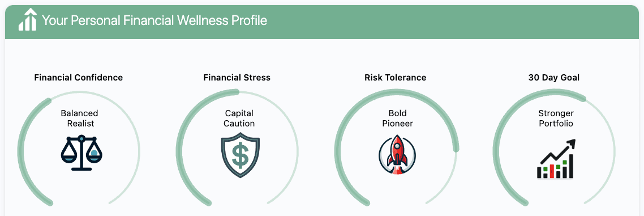This screenshot has width=644, height=216.
Task: Click the Financial Confidence gauge arc
Action: tap(20, 153)
